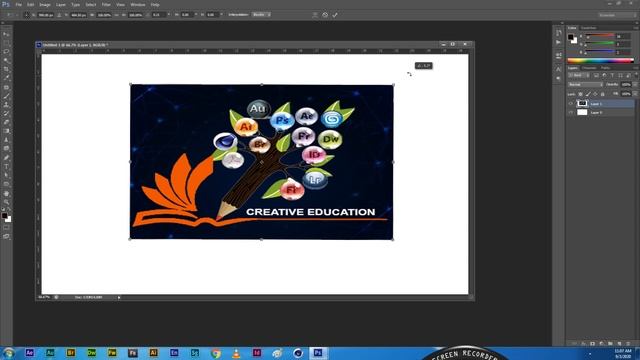Switch to the Paths tab
This screenshot has width=640, height=360.
pos(605,68)
